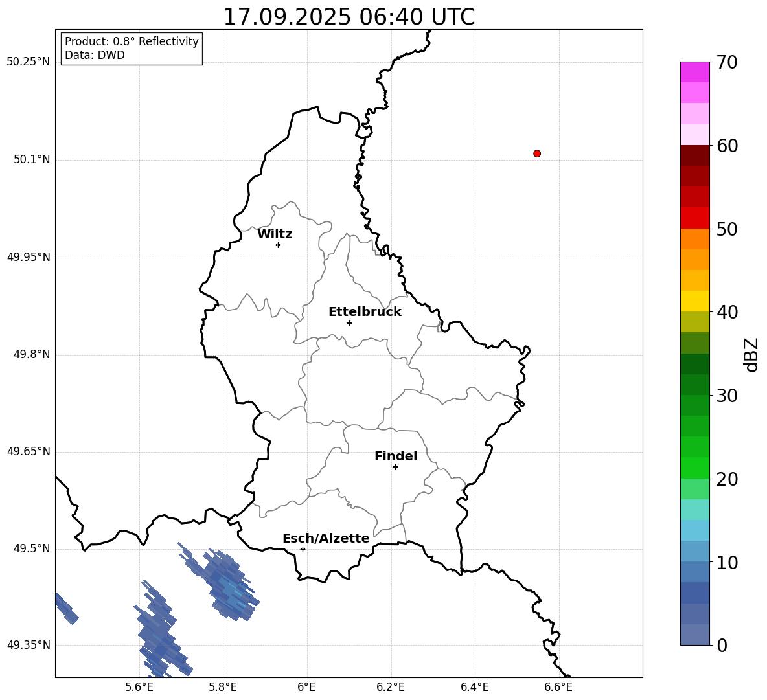
Task: Click the 6°E longitude label
Action: coord(306,687)
